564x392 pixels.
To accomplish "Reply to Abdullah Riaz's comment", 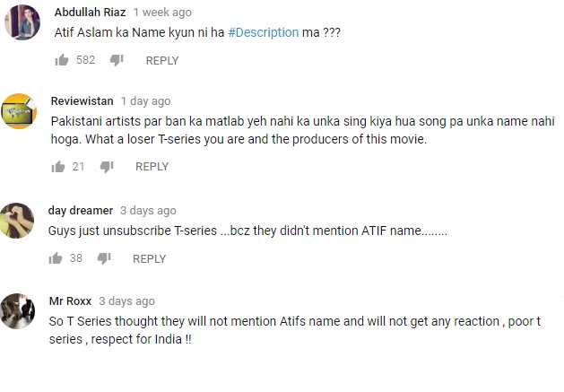I will coord(162,60).
